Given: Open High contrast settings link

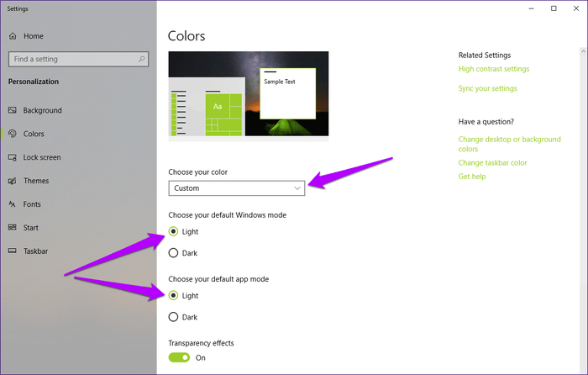Looking at the screenshot, I should [x=494, y=69].
